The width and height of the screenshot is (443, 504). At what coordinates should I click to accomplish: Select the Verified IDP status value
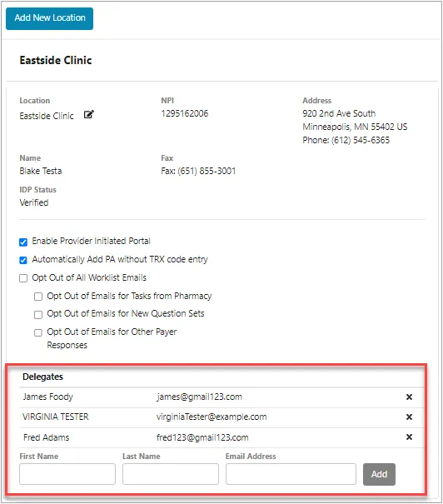pos(34,202)
